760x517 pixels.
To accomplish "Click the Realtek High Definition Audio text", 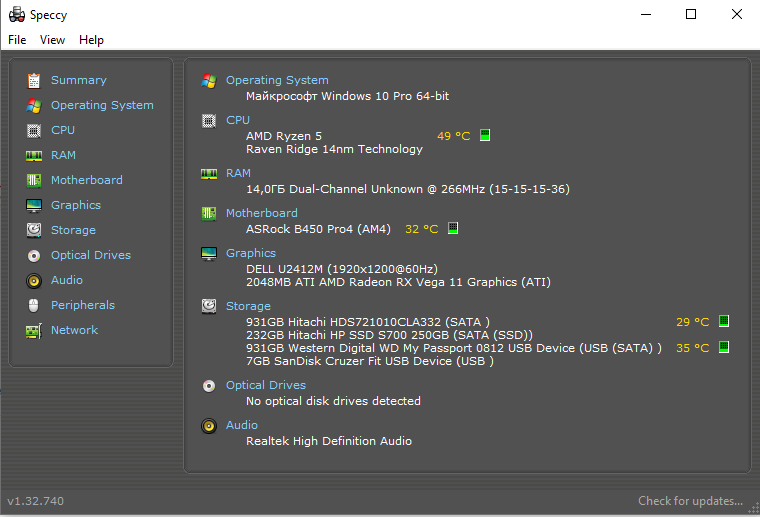I will click(x=329, y=441).
